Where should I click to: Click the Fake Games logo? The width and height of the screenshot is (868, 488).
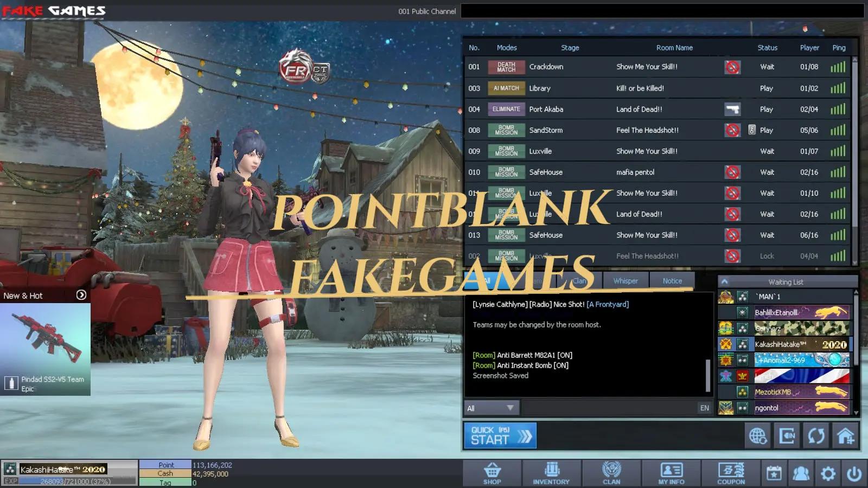tap(54, 11)
